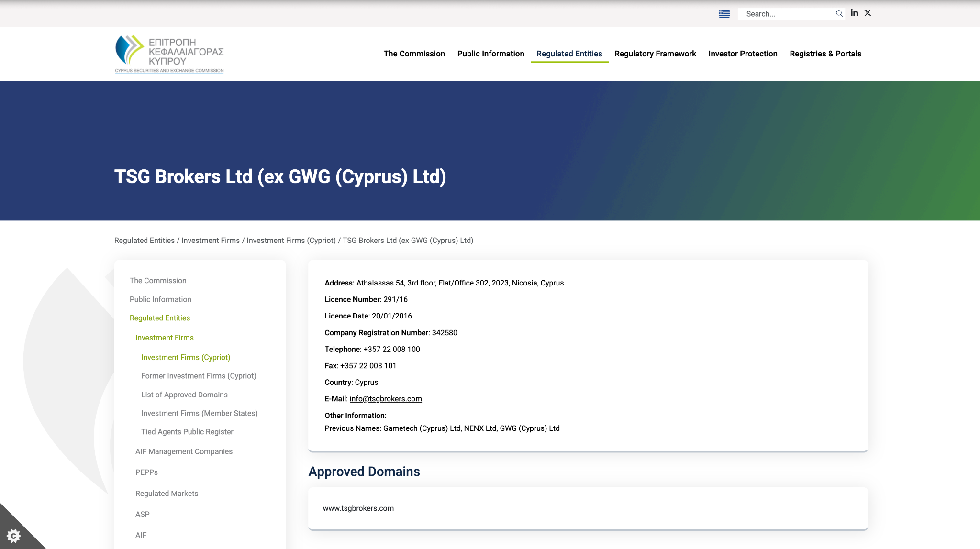Click the Licence Date 20/01/2016 text
Viewport: 980px width, 549px height.
point(368,316)
